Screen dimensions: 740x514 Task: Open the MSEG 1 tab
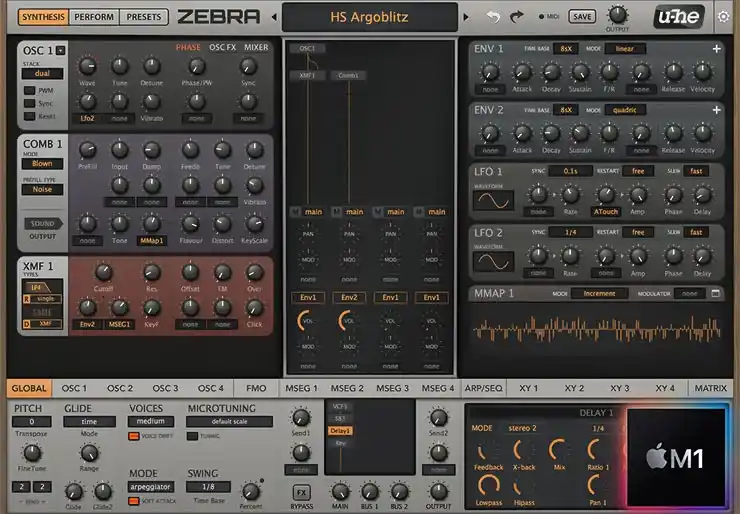point(301,388)
